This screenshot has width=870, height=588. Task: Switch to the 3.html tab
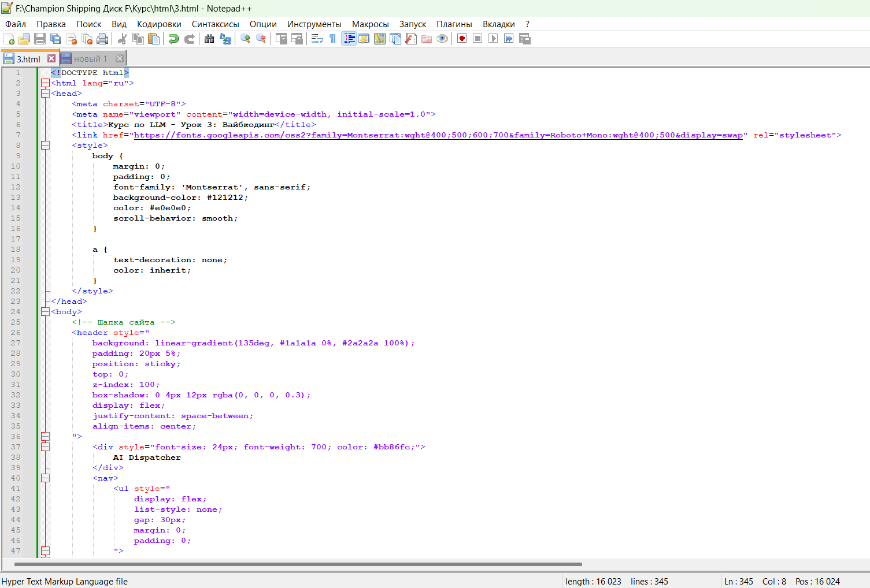(28, 59)
